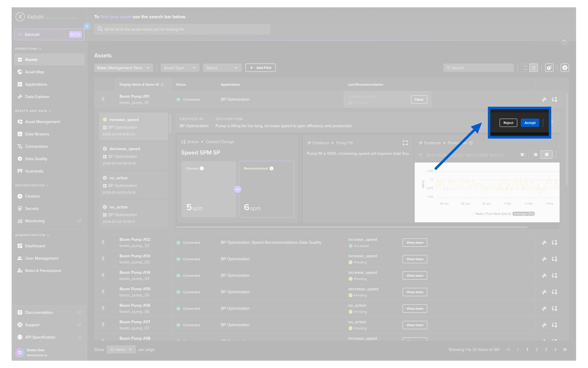Collapse the sidebar with arrow icon

87,26
